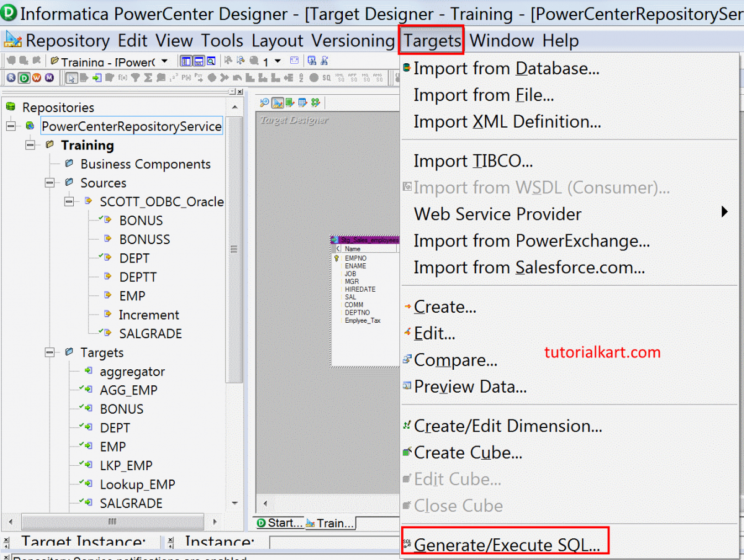This screenshot has width=744, height=560.
Task: Toggle the navigator panel view icon
Action: pyautogui.click(x=185, y=60)
